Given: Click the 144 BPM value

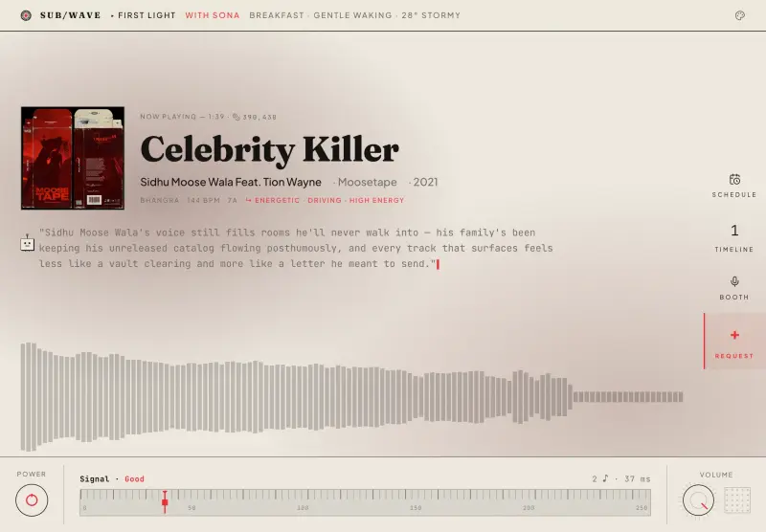Looking at the screenshot, I should [203, 201].
